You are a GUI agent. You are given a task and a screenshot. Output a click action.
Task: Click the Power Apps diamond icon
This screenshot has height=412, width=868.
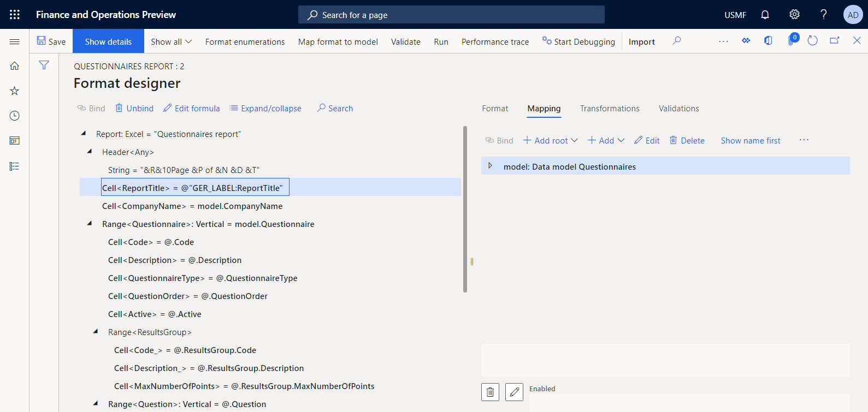pos(746,41)
